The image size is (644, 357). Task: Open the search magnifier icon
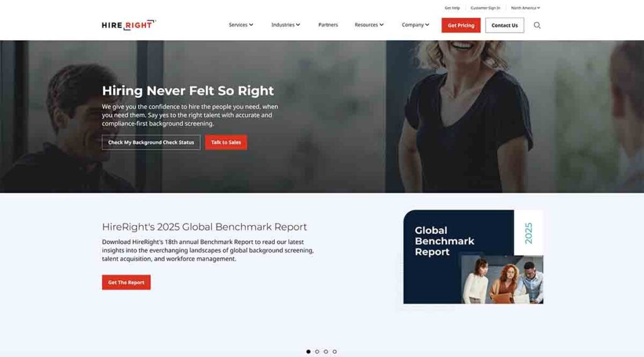tap(537, 25)
